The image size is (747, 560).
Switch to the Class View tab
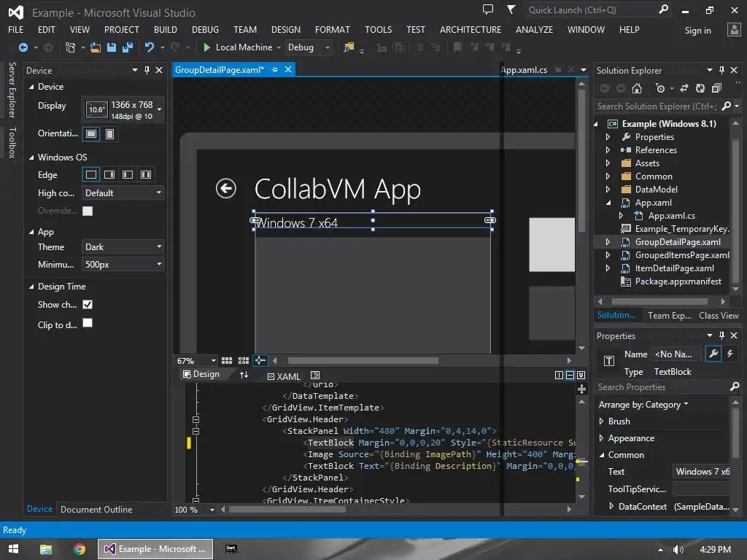coord(719,316)
